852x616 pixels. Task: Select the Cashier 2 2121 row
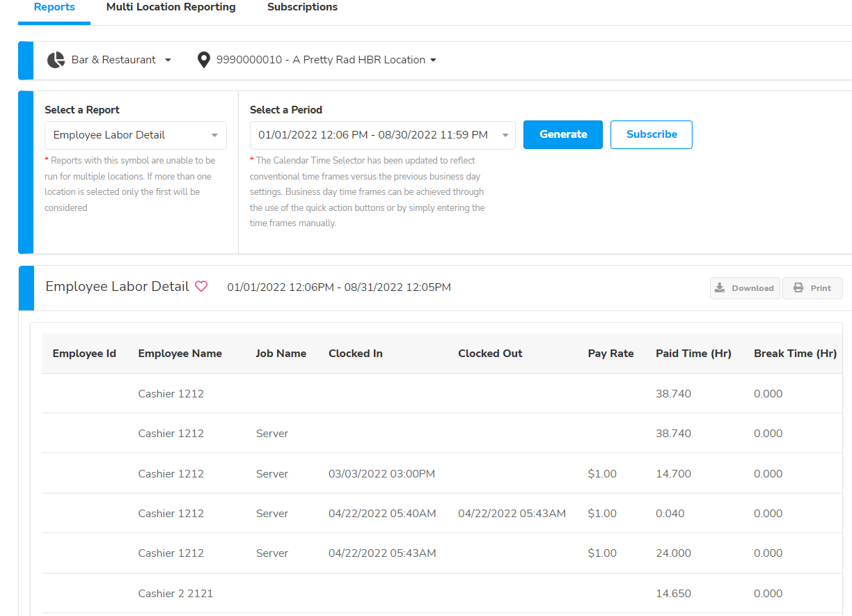click(175, 593)
